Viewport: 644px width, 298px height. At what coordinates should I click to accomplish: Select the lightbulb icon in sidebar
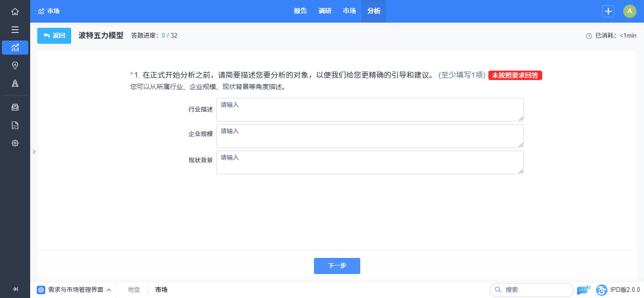point(15,65)
